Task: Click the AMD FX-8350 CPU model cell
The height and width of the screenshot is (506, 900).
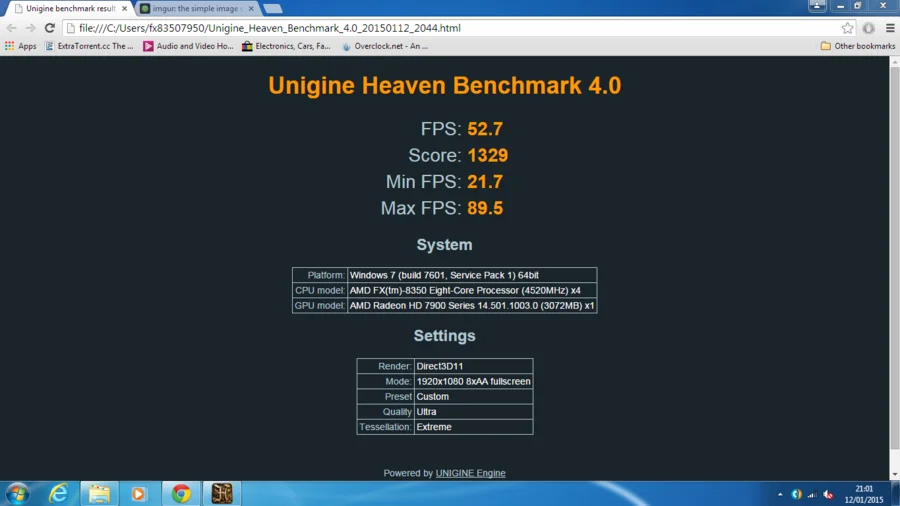Action: pyautogui.click(x=472, y=290)
